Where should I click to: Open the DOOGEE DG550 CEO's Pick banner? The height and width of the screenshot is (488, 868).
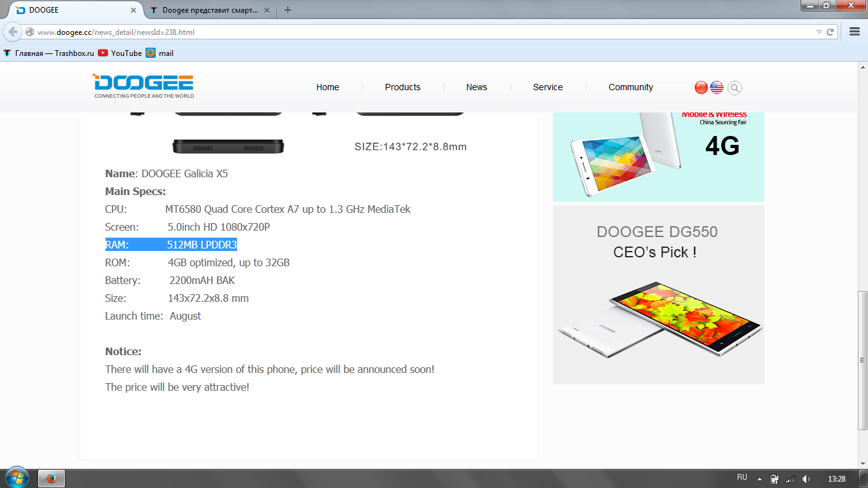pos(658,295)
